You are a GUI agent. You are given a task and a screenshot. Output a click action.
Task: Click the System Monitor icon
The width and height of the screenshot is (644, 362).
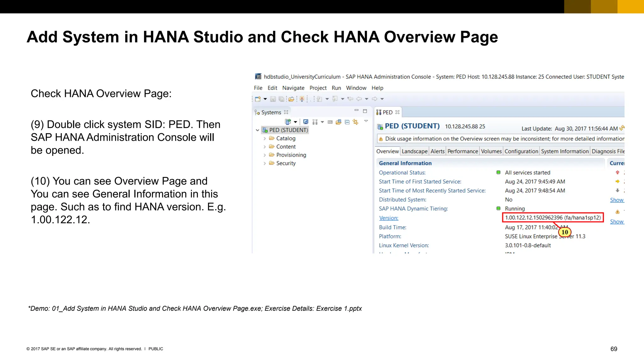pyautogui.click(x=306, y=122)
